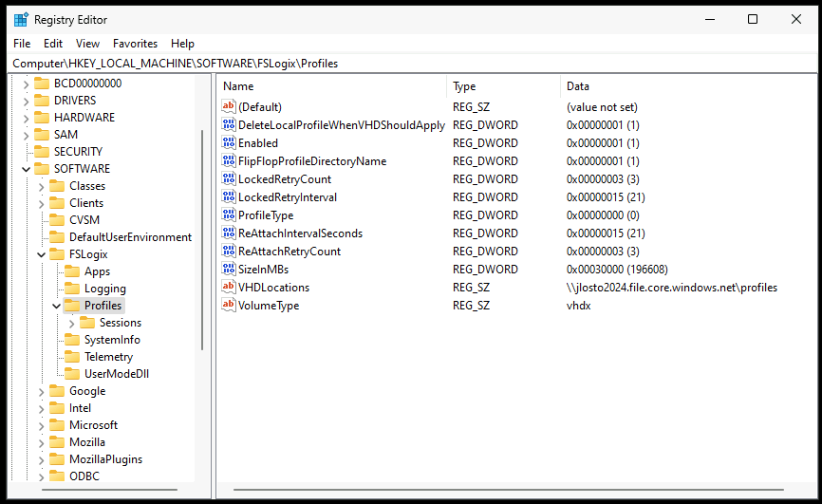Open the View menu
This screenshot has width=822, height=504.
pos(87,44)
